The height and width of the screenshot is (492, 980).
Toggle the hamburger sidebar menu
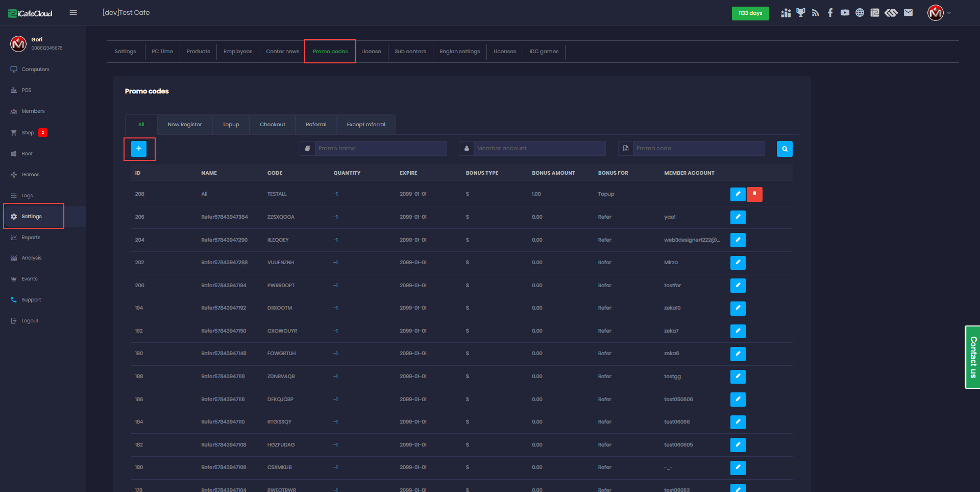click(73, 13)
